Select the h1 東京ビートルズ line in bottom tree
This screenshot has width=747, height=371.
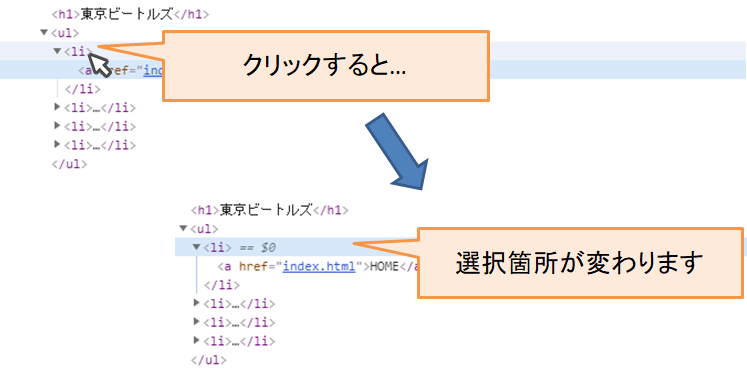(269, 210)
